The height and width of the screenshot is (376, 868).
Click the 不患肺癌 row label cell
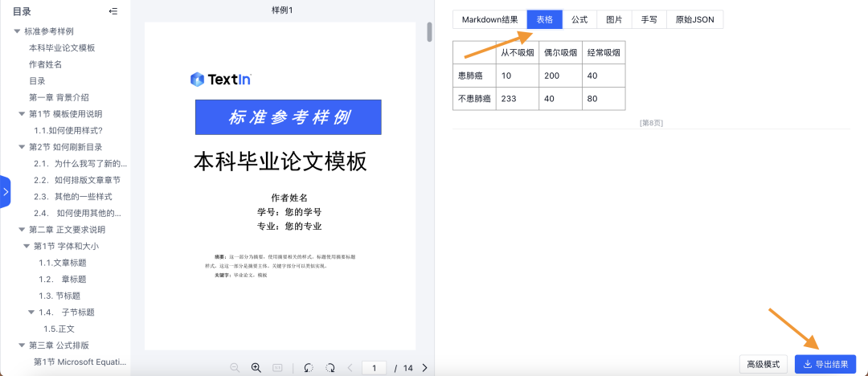pos(474,99)
